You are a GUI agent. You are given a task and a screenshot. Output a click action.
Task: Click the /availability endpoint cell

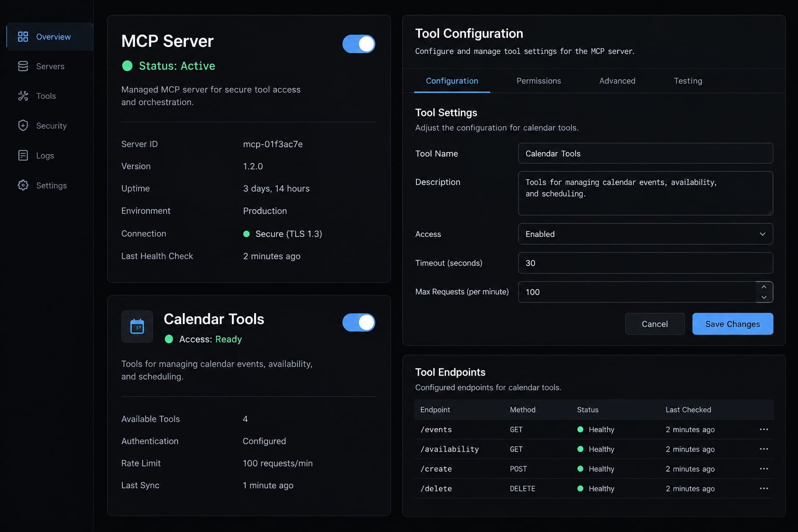pyautogui.click(x=449, y=449)
